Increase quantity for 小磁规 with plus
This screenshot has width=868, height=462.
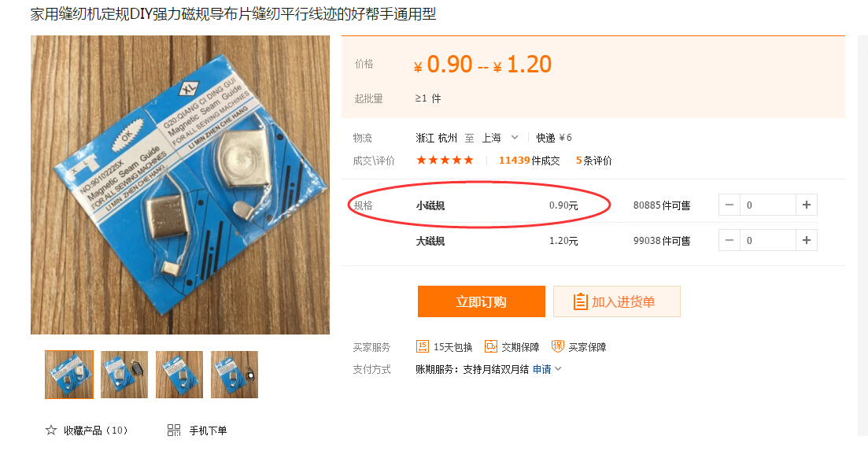(807, 205)
